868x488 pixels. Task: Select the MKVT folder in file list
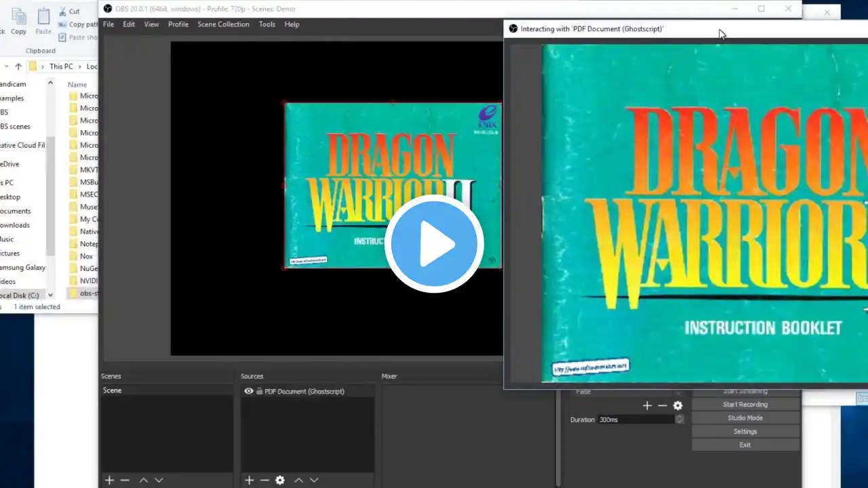pyautogui.click(x=83, y=169)
